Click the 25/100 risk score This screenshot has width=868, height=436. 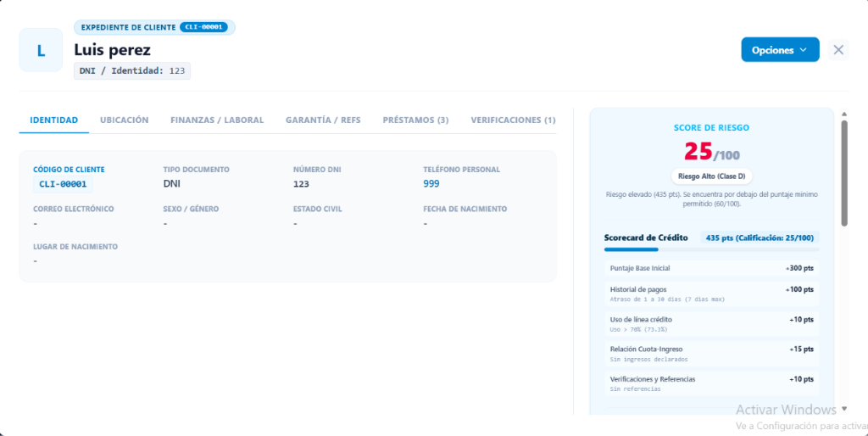click(x=711, y=152)
